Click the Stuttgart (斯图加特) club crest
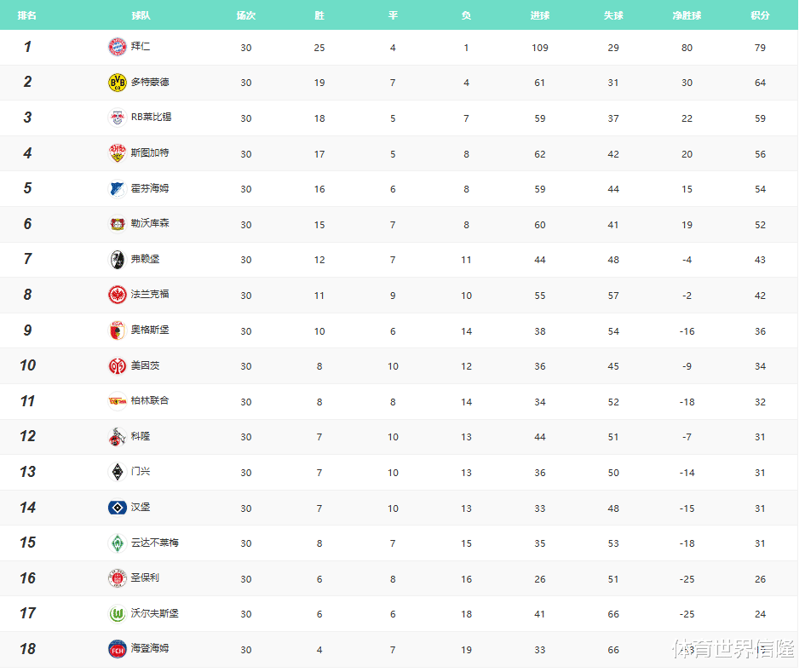This screenshot has height=672, width=805. pos(117,153)
